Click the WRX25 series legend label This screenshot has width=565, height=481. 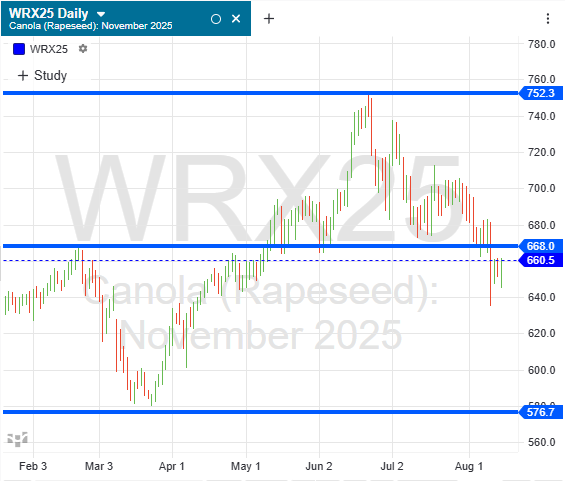49,49
